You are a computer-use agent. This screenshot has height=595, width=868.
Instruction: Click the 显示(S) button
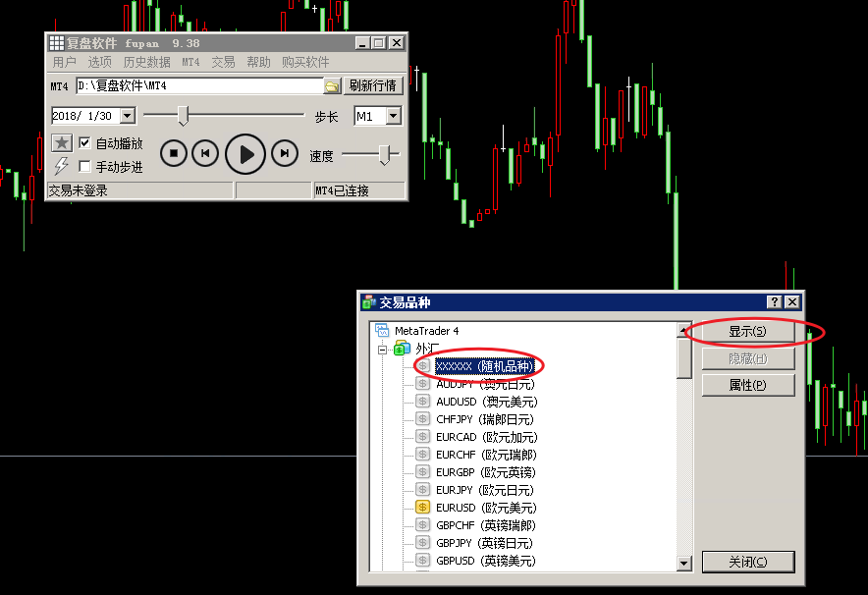[747, 332]
